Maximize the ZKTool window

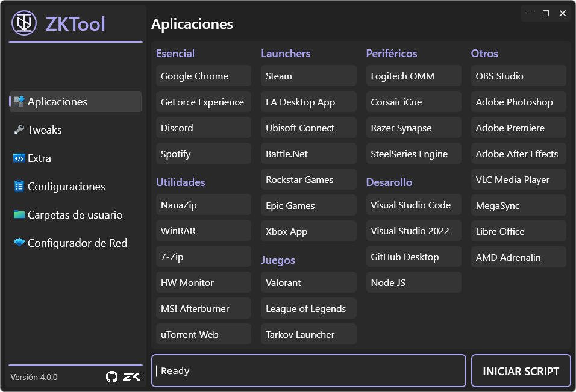coord(546,13)
